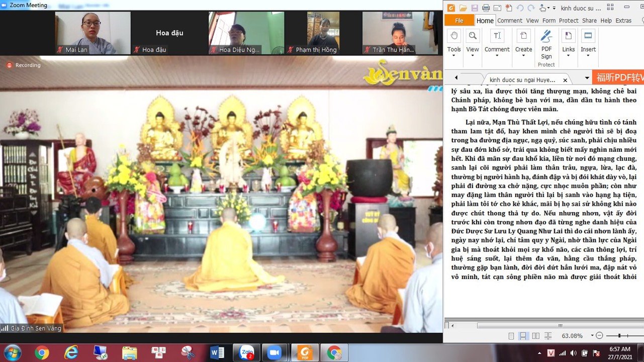Click the magnifier View icon in ribbon
The height and width of the screenshot is (362, 644).
tap(473, 36)
